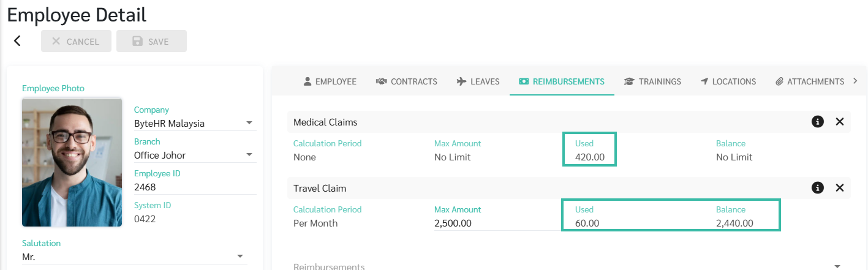
Task: Show info for Medical Claims
Action: coord(817,122)
